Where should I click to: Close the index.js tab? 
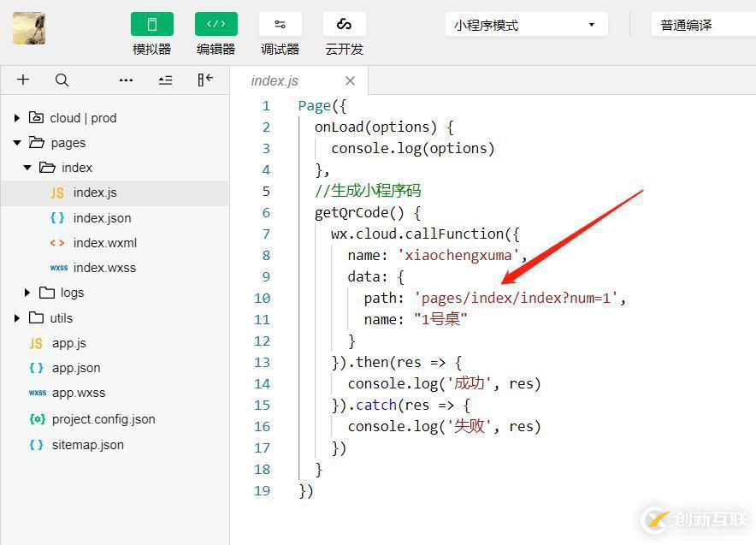[350, 80]
